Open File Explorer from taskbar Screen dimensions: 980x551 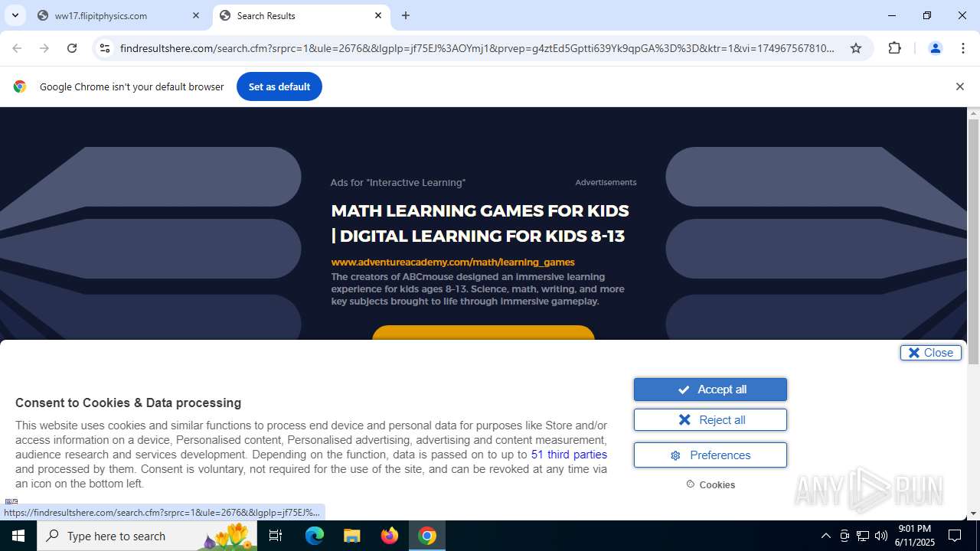[351, 536]
